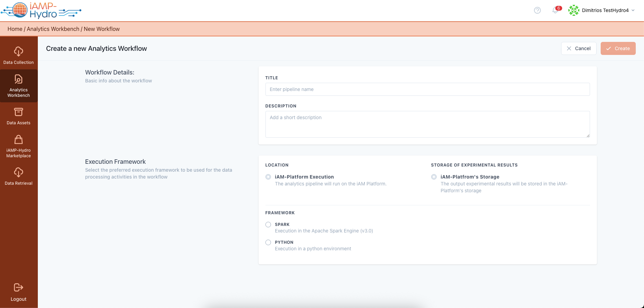Image resolution: width=644 pixels, height=308 pixels.
Task: Select the SPARK framework radio button
Action: point(268,225)
